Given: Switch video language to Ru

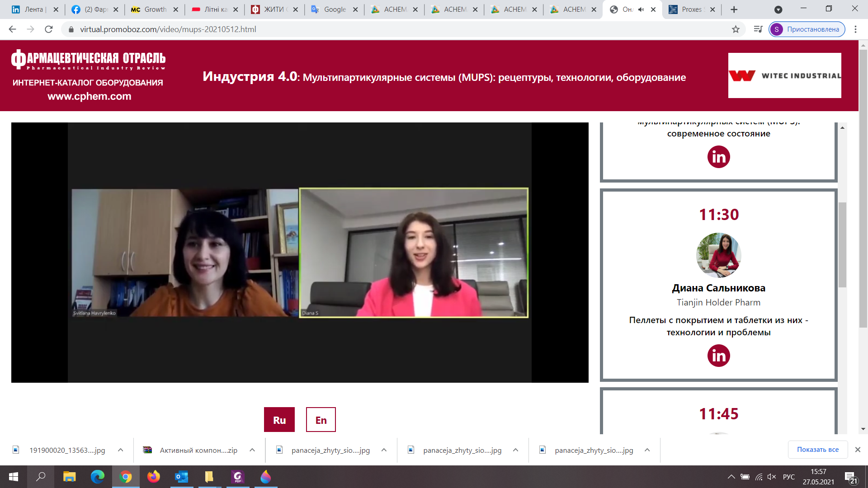Looking at the screenshot, I should click(279, 420).
